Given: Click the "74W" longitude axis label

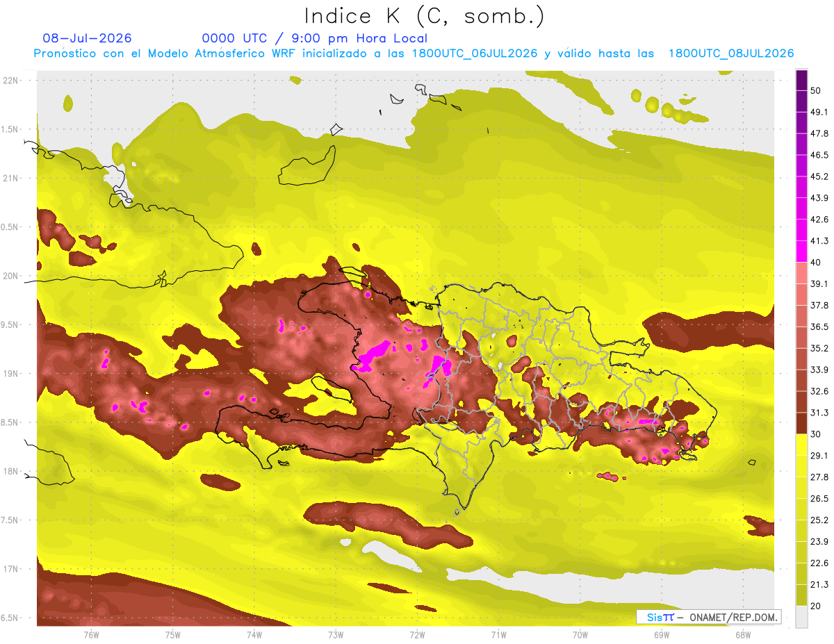Looking at the screenshot, I should (254, 635).
